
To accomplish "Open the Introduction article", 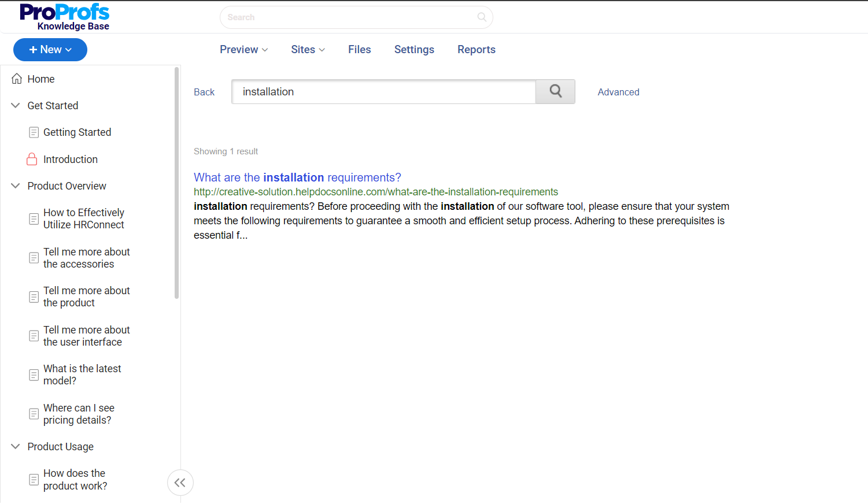I will (71, 159).
